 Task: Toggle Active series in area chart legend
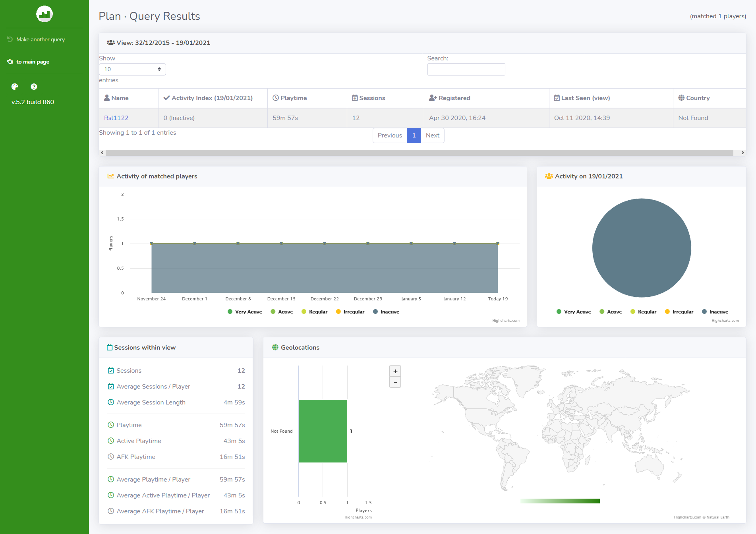(x=282, y=312)
